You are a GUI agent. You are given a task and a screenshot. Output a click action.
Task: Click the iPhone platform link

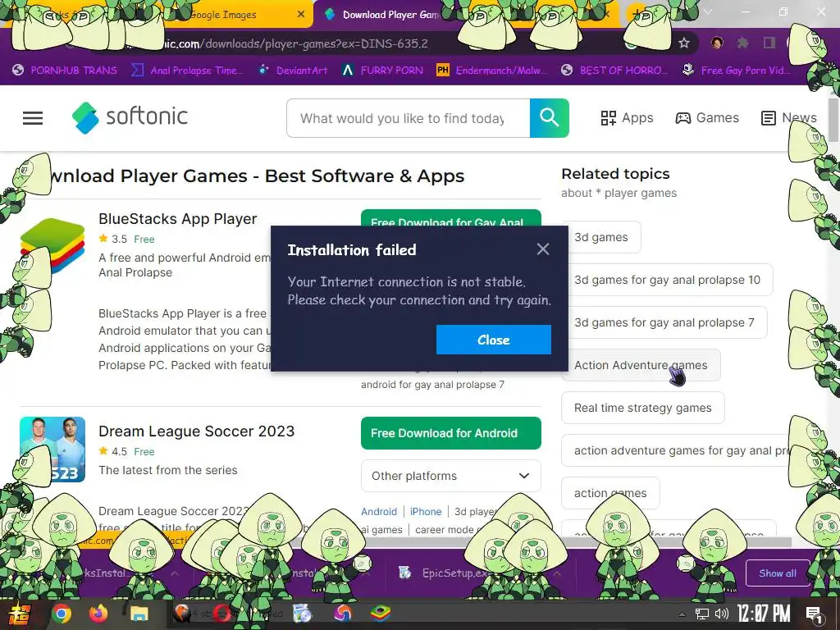[426, 512]
